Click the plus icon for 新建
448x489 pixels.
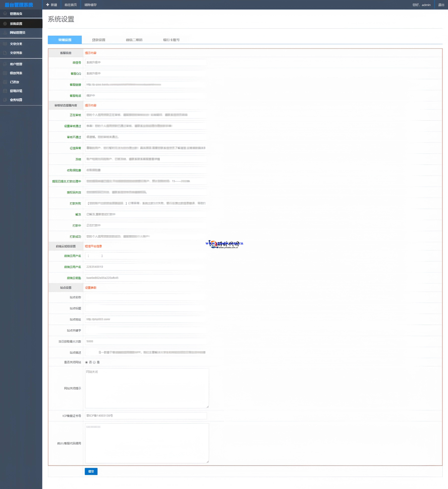click(x=48, y=5)
